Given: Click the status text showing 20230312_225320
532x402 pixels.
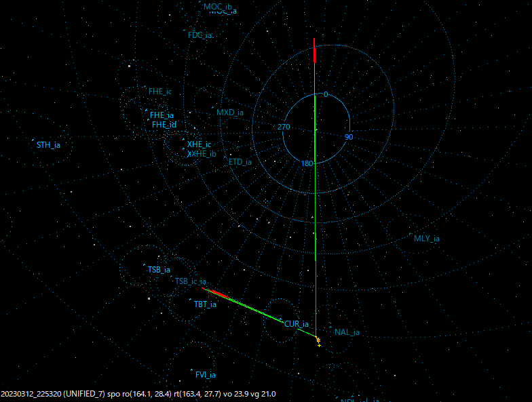Looking at the screenshot, I should 30,394.
